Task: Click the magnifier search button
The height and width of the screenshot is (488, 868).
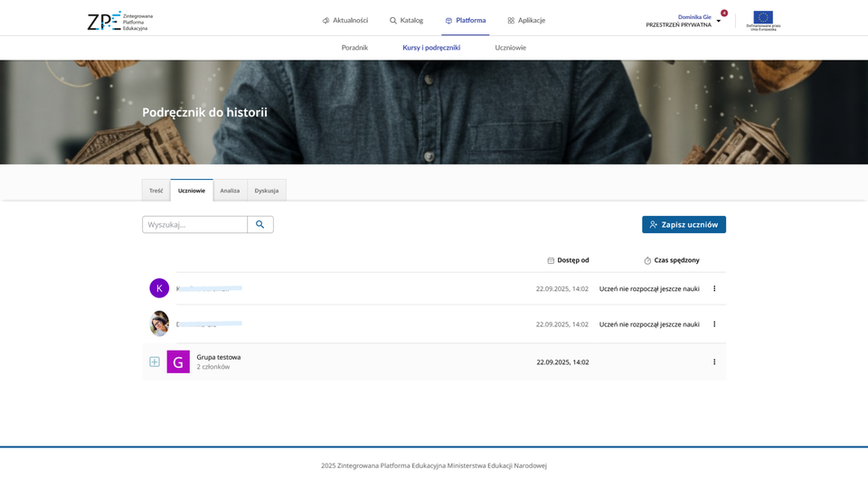Action: point(260,224)
